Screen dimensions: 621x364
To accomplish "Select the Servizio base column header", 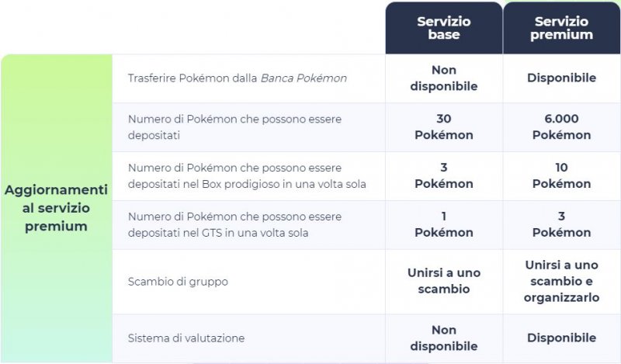I will tap(443, 28).
